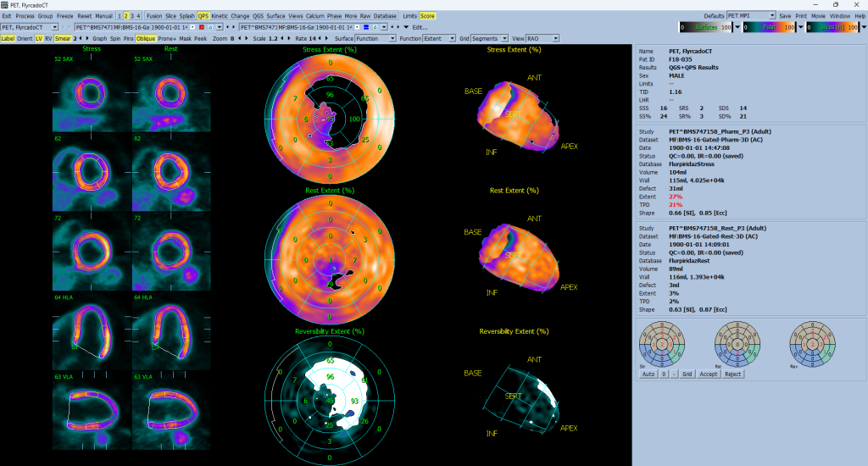Image resolution: width=868 pixels, height=466 pixels.
Task: Toggle the RV display option
Action: pyautogui.click(x=48, y=38)
